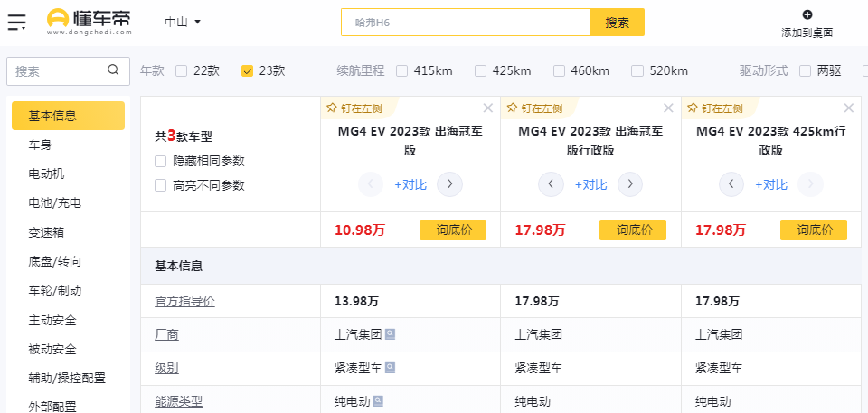The image size is (868, 413).
Task: Move 出海冠军版行政版 column right with arrow
Action: [630, 184]
